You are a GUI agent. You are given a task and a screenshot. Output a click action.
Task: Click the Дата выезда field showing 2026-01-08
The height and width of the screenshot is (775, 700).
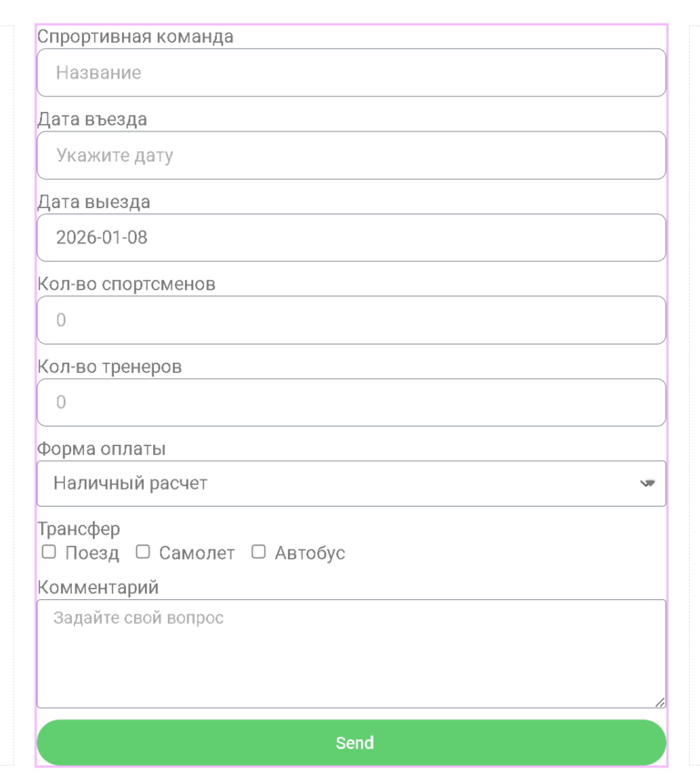coord(351,237)
